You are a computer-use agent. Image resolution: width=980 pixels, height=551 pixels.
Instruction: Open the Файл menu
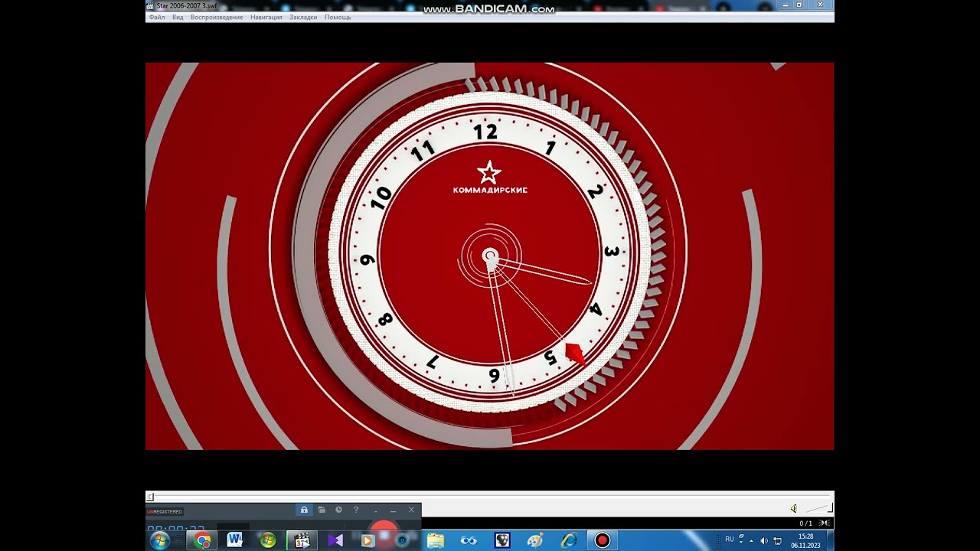coord(157,17)
